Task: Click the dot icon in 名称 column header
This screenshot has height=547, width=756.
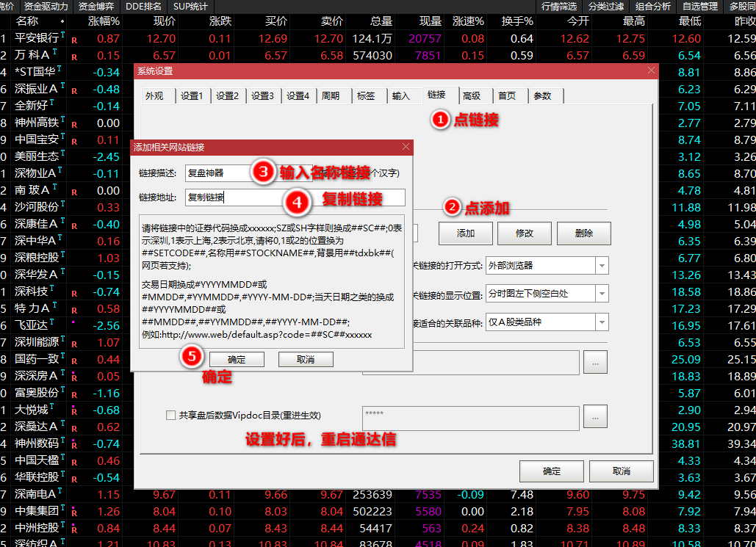Action: click(x=62, y=22)
